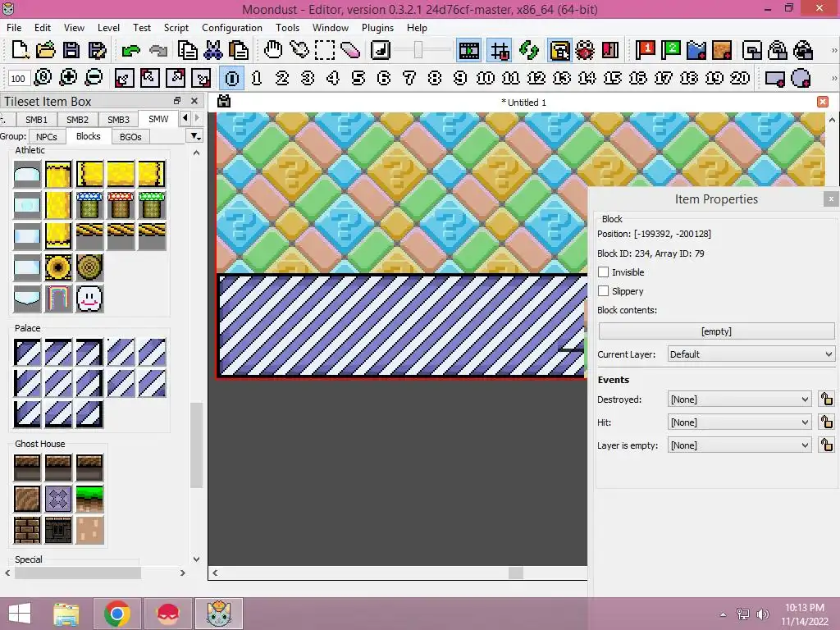Close the Item Properties panel

click(x=831, y=199)
